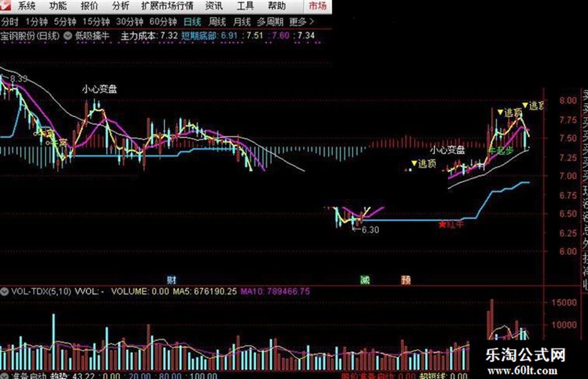The height and width of the screenshot is (379, 588).
Task: Switch to 分时 chart period
Action: coord(10,22)
